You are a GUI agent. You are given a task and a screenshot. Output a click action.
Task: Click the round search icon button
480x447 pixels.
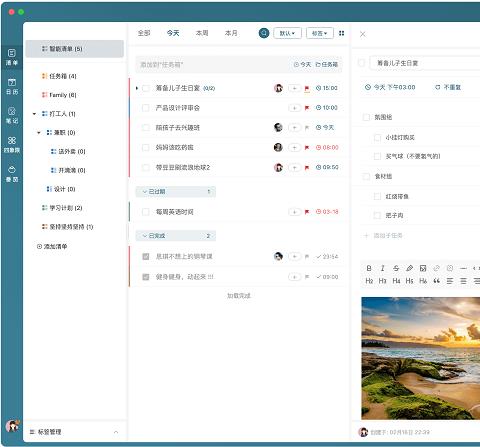[x=264, y=33]
